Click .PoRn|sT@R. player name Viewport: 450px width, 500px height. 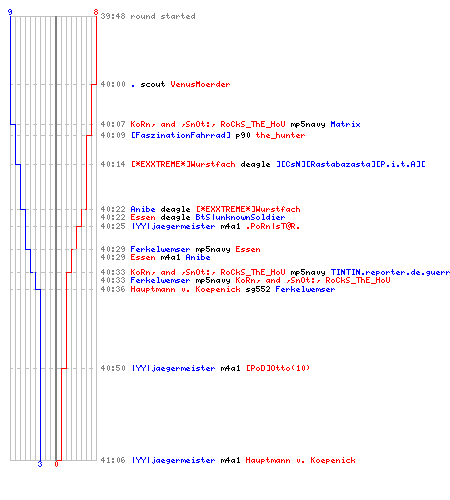pos(273,227)
